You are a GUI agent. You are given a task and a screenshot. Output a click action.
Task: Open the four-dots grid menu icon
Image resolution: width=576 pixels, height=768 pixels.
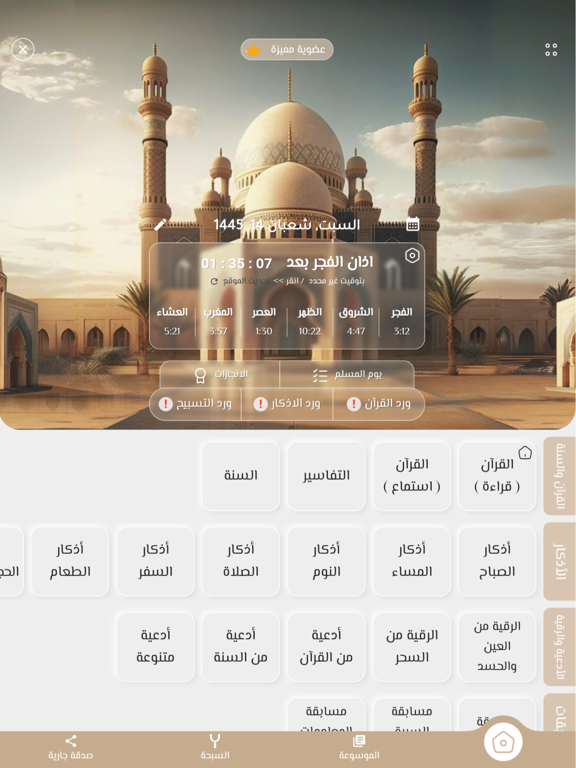(x=551, y=49)
